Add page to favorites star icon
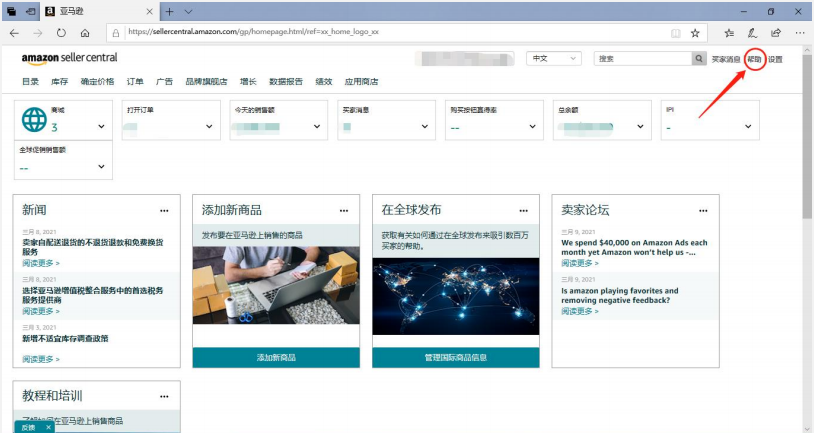814x433 pixels. tap(695, 33)
